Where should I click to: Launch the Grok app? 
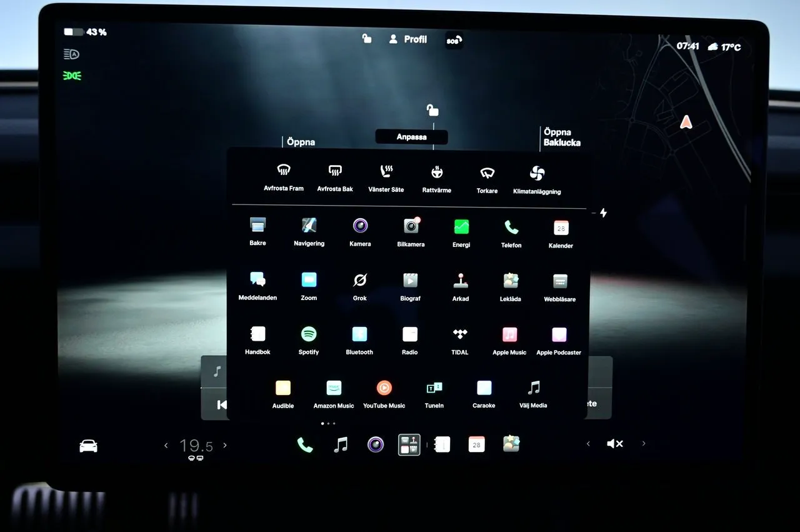coord(360,286)
